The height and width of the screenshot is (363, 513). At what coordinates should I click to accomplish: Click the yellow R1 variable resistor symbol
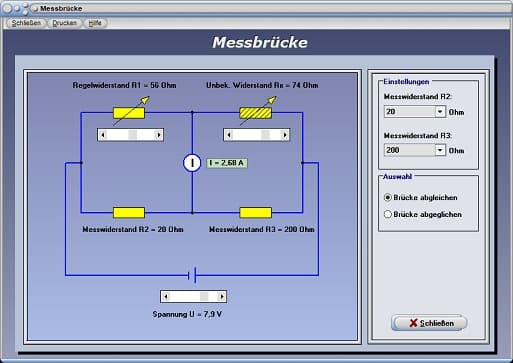click(129, 113)
